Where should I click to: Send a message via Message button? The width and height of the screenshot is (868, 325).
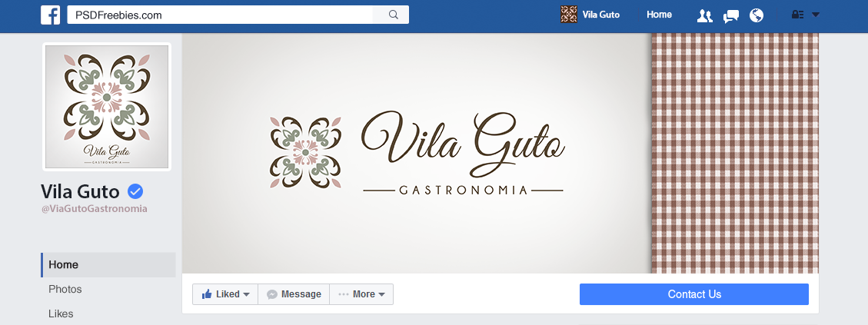pyautogui.click(x=294, y=294)
